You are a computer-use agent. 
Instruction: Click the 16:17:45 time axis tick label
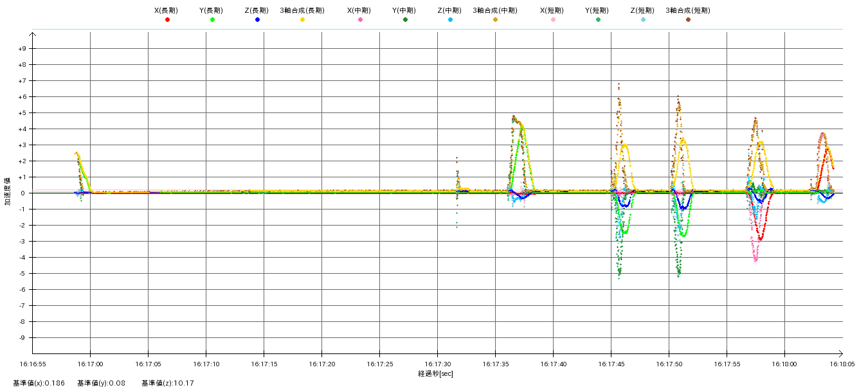[611, 364]
